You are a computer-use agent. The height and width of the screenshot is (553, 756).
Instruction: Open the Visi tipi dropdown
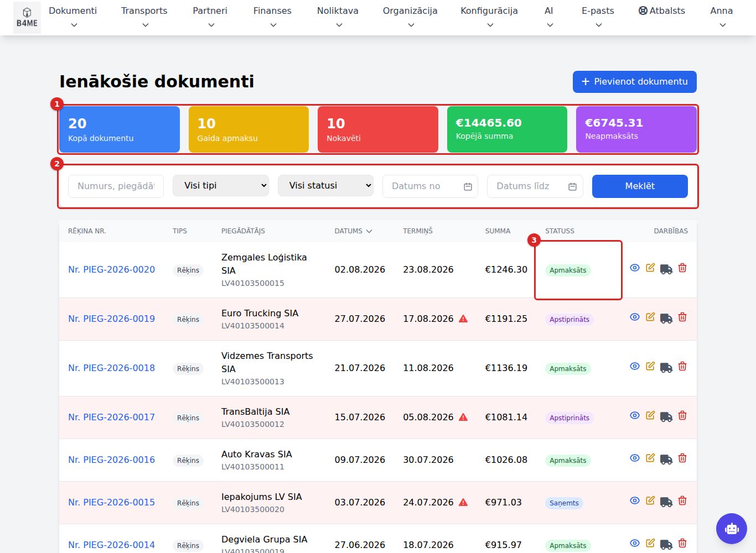221,186
